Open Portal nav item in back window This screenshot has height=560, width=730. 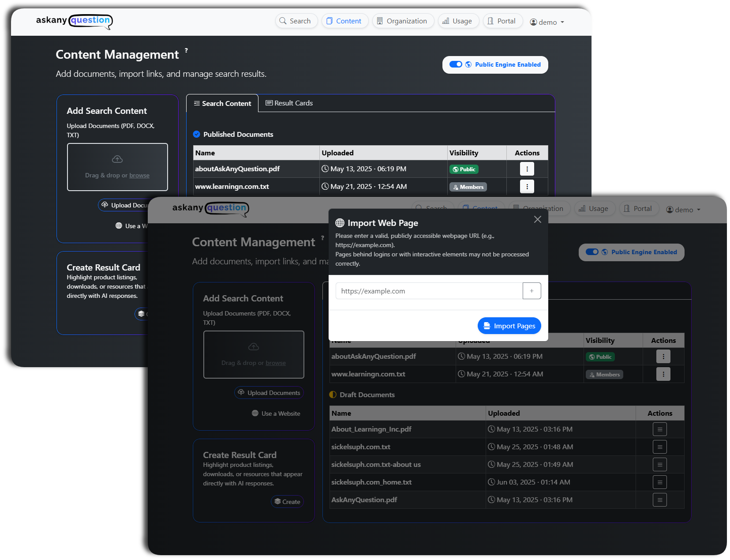503,21
